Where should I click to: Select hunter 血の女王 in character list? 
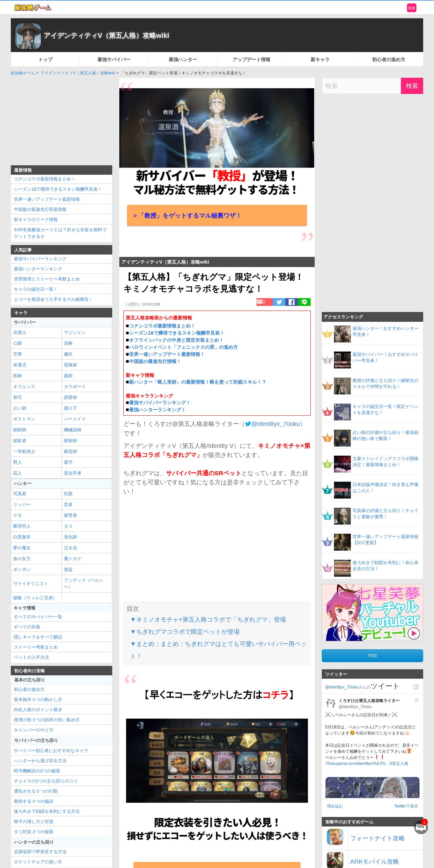click(22, 559)
